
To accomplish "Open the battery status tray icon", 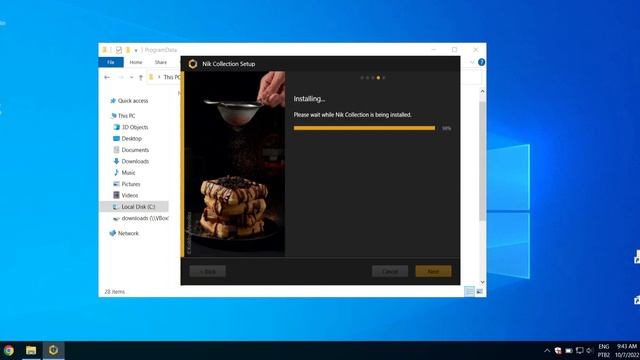I will click(569, 351).
